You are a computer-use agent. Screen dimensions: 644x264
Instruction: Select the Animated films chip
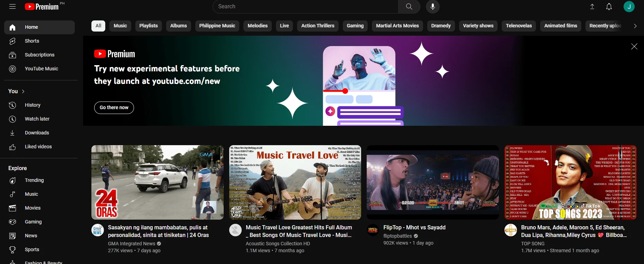[x=561, y=26]
